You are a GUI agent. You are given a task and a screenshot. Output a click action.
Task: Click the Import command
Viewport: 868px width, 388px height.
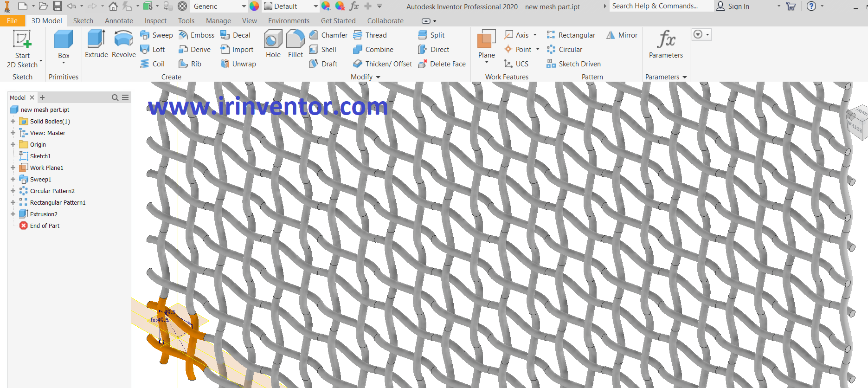(237, 50)
